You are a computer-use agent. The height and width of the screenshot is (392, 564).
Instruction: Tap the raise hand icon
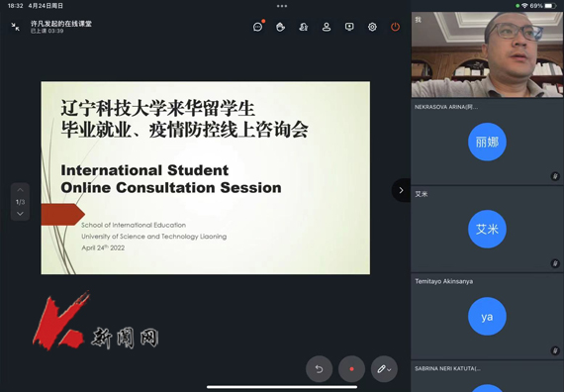tap(281, 27)
